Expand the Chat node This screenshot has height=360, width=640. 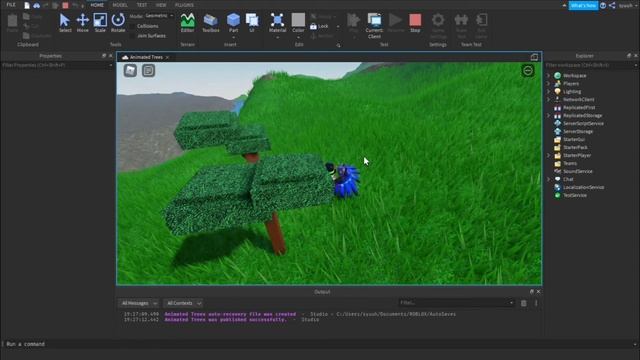[x=548, y=179]
